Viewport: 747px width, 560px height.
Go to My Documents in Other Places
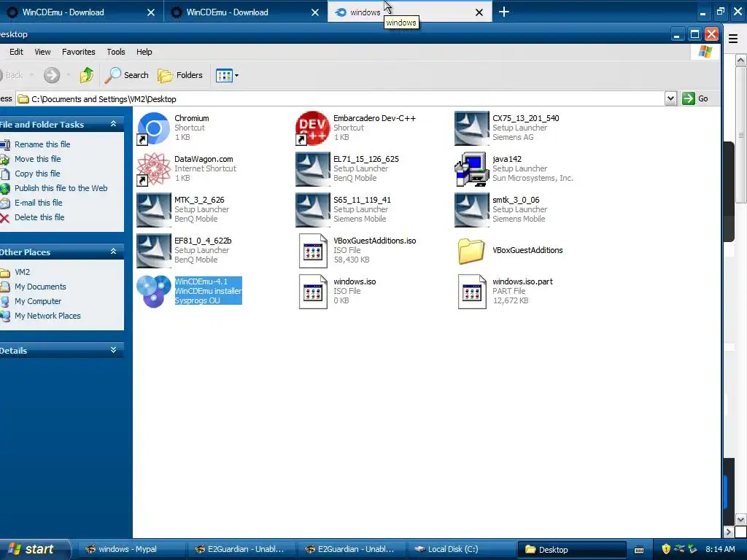click(x=41, y=287)
